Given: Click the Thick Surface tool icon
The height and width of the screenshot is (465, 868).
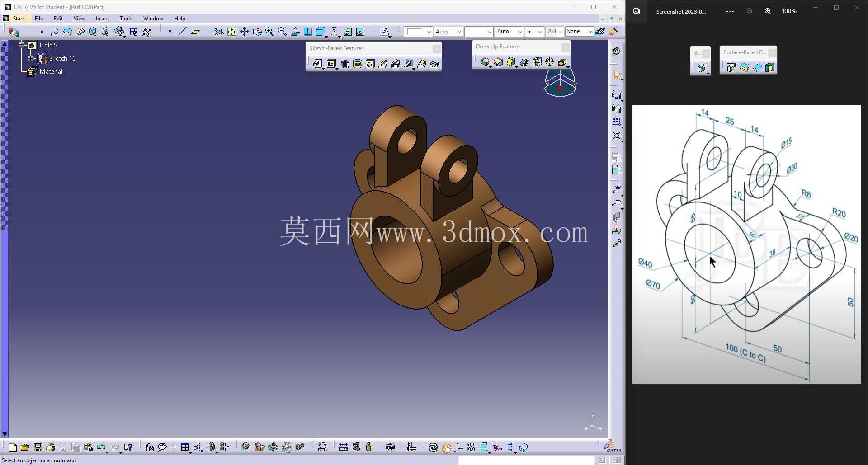Looking at the screenshot, I should click(x=744, y=68).
